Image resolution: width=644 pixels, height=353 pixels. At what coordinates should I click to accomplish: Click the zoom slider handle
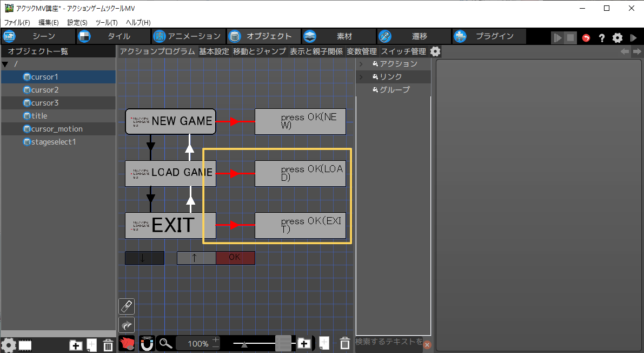pyautogui.click(x=245, y=344)
